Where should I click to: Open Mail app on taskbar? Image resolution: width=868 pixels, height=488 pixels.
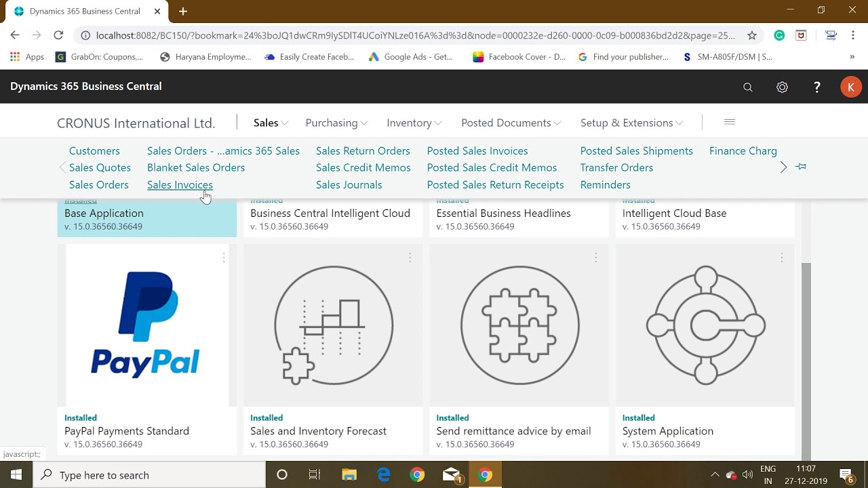[452, 475]
